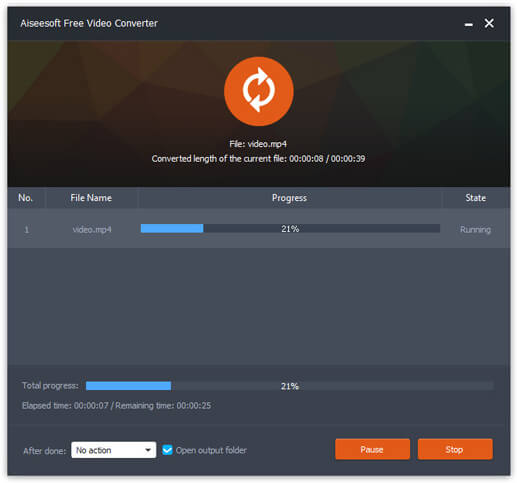Stop the video conversion
Image resolution: width=517 pixels, height=483 pixels.
point(455,449)
